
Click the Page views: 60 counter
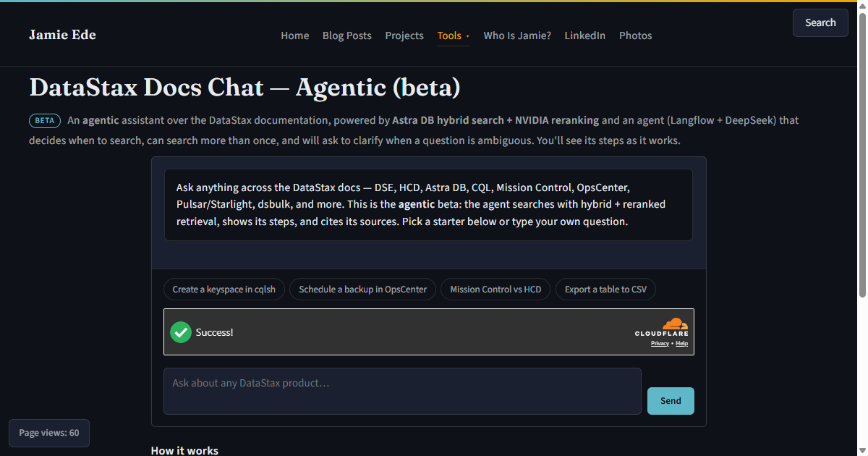tap(49, 433)
